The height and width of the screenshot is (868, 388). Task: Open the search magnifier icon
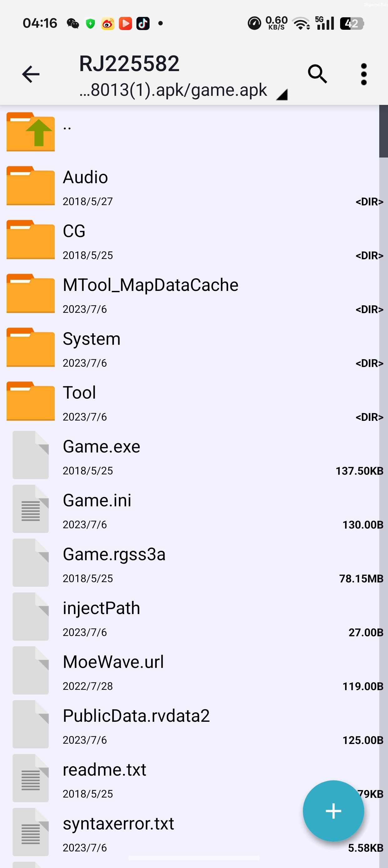(317, 74)
